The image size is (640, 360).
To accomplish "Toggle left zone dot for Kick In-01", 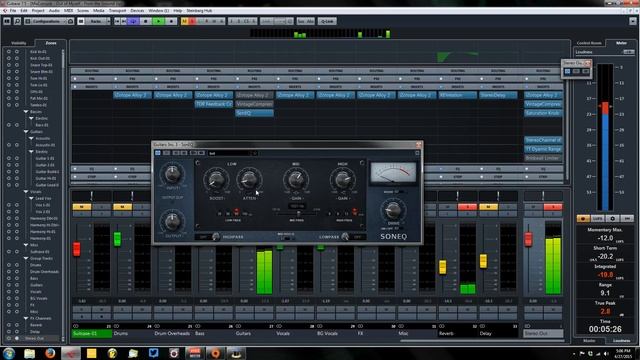I will (9, 52).
